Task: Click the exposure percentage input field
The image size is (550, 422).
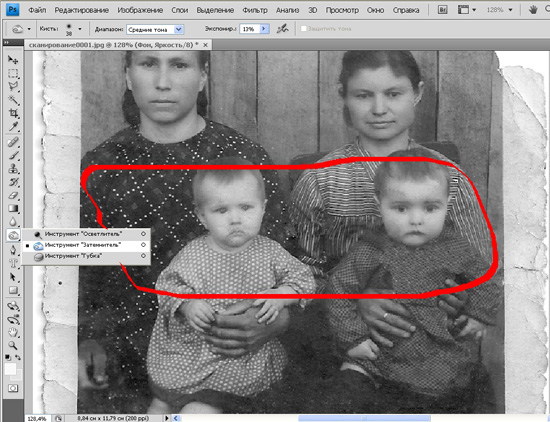Action: coord(250,29)
